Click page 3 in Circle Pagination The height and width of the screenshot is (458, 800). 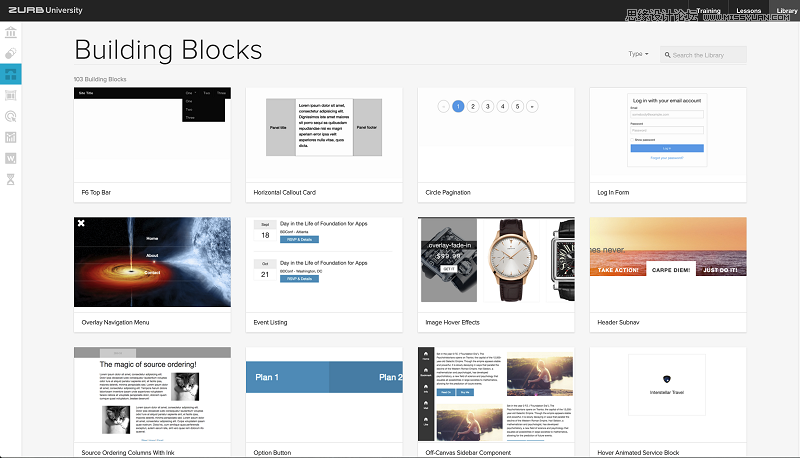coord(487,105)
